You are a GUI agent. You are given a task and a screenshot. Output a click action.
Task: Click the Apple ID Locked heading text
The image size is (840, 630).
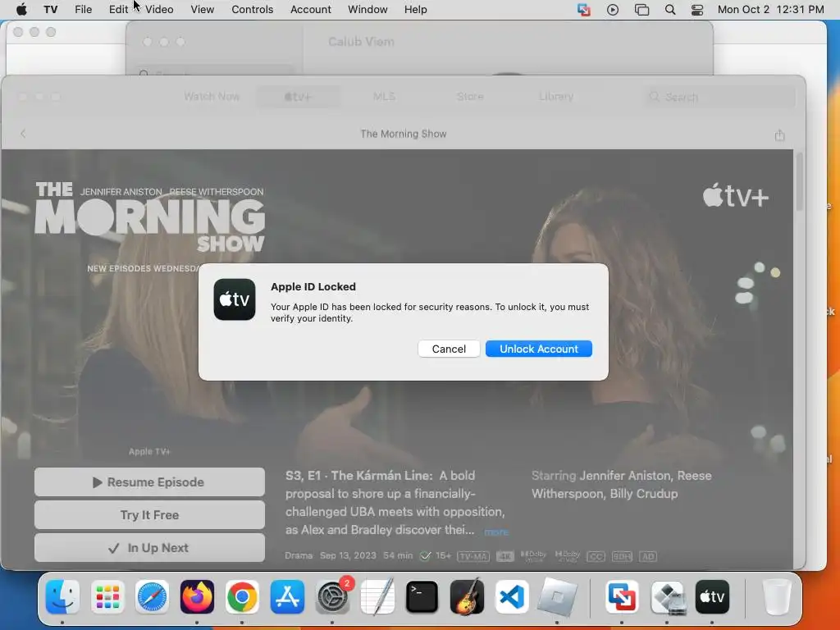(313, 286)
